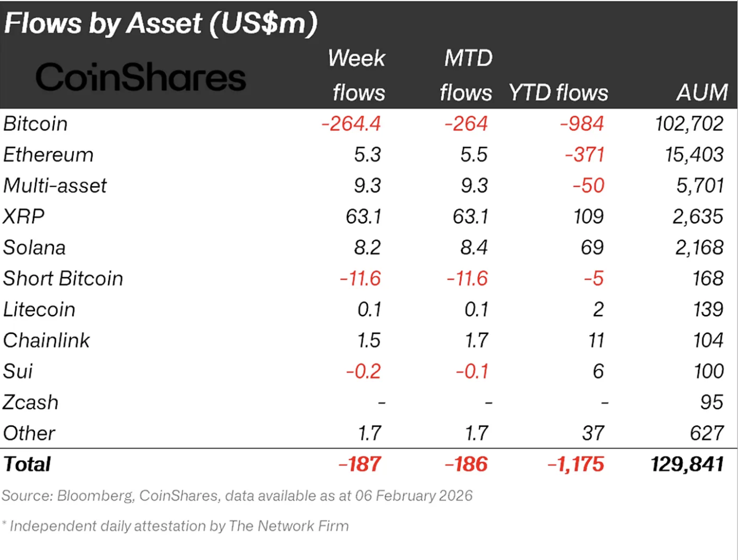The image size is (741, 560).
Task: Click the Total row label
Action: click(27, 464)
